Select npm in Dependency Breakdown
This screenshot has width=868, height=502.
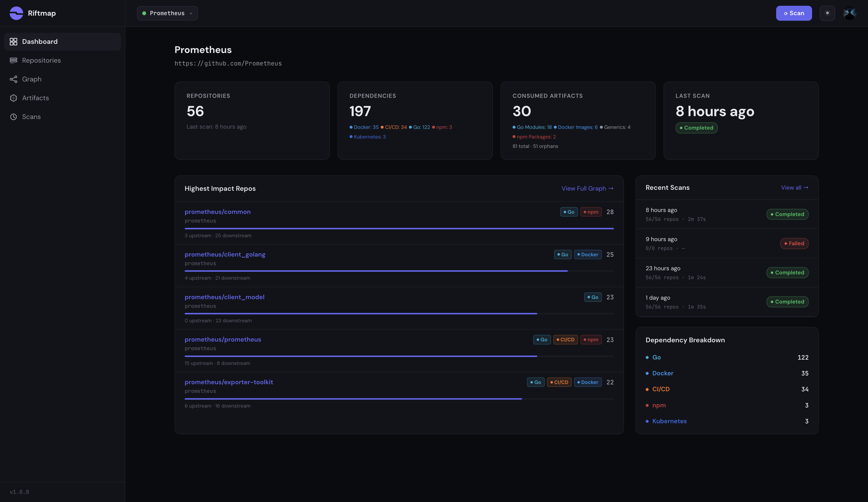click(x=727, y=405)
